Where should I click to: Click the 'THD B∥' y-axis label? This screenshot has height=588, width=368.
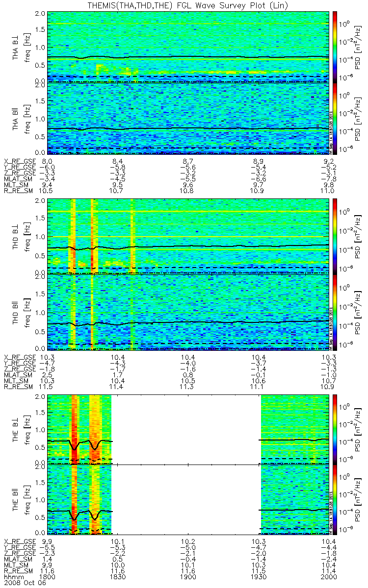point(15,312)
